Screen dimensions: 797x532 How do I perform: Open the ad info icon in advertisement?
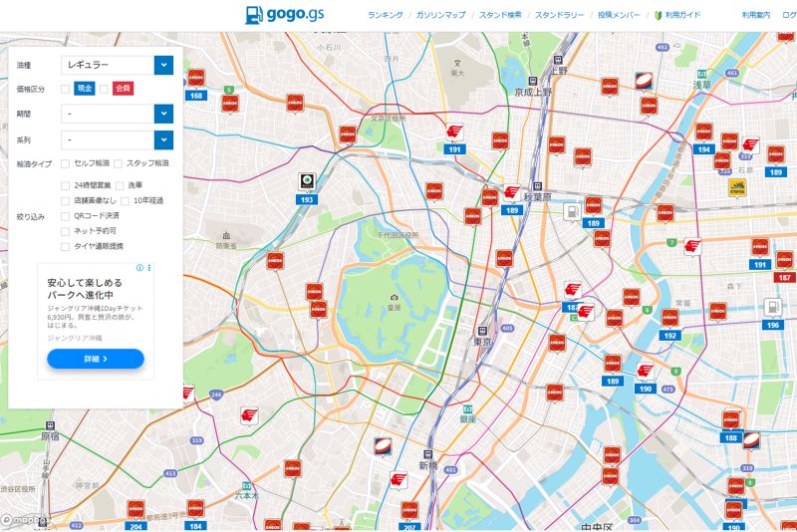pos(140,268)
